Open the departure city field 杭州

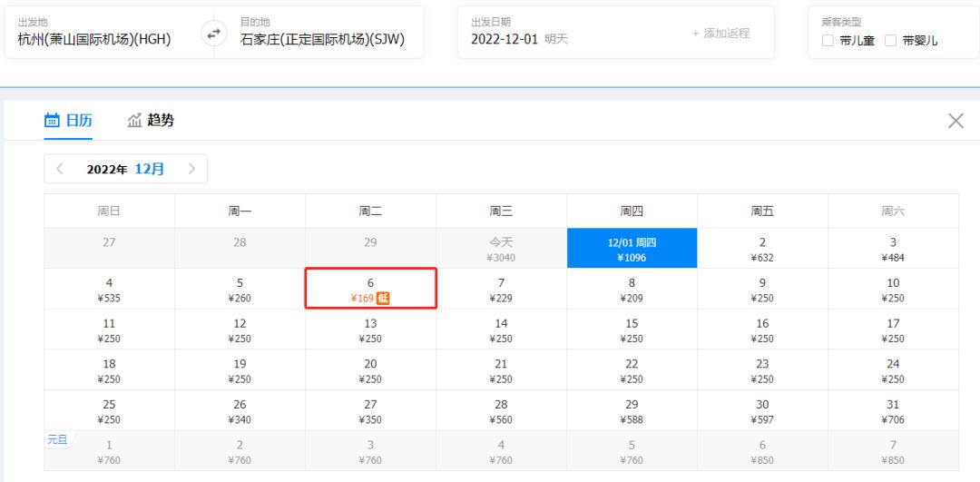coord(94,39)
